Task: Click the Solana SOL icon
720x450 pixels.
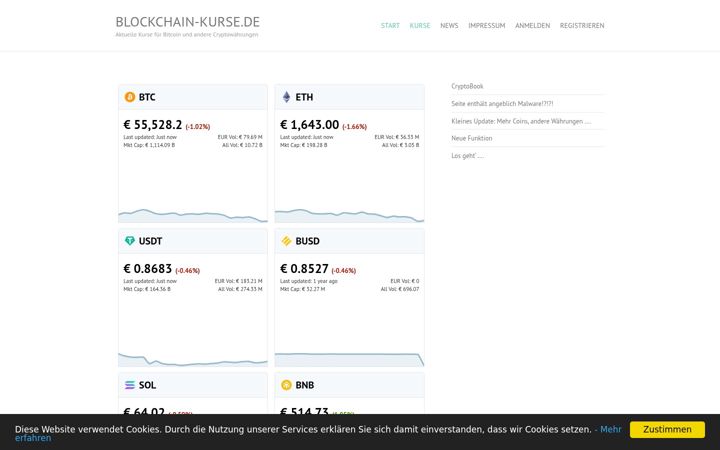Action: coord(130,385)
